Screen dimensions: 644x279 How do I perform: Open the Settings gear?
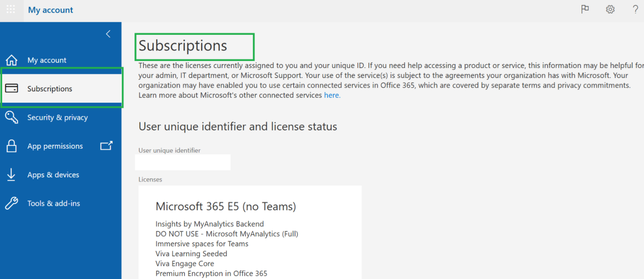coord(610,9)
